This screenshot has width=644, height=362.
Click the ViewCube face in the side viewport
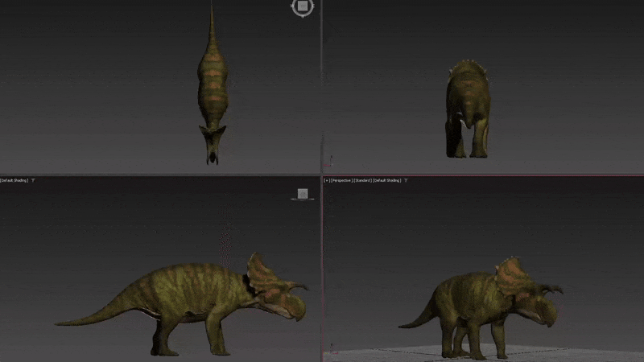click(x=303, y=193)
